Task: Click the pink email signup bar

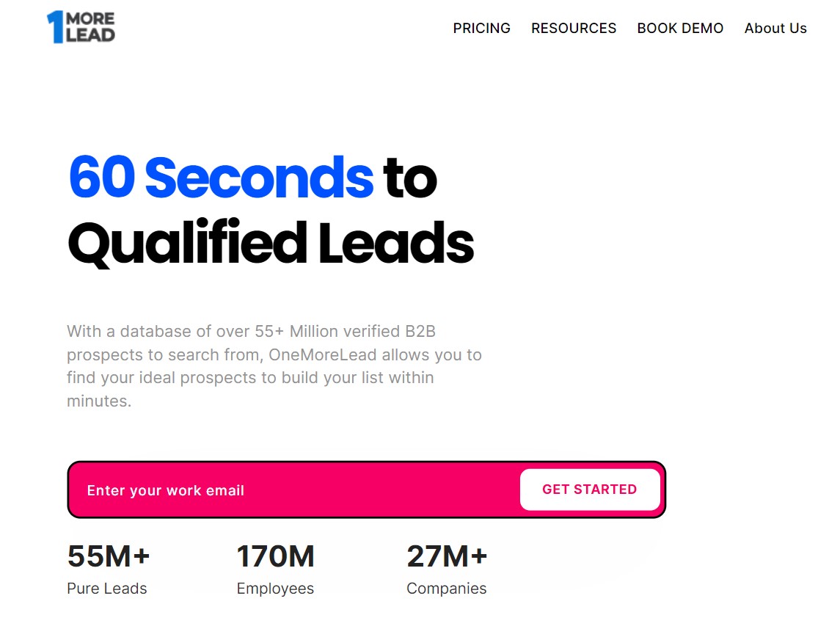Action: click(x=366, y=489)
